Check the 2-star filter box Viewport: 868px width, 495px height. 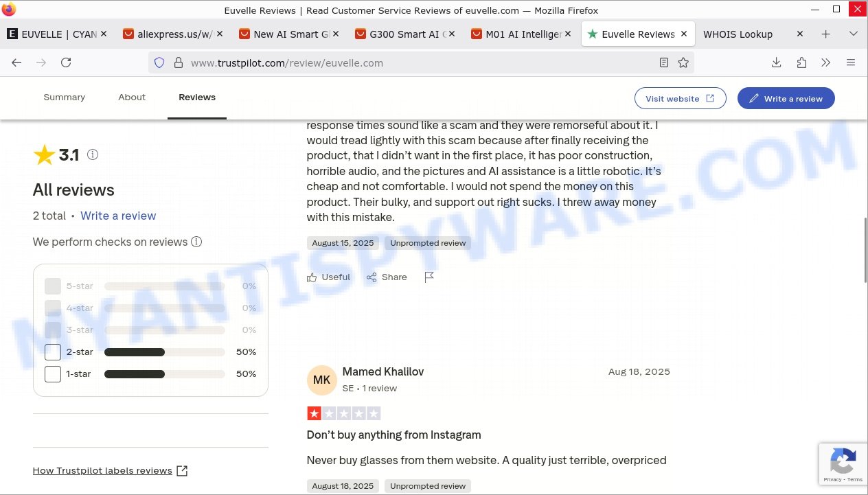point(53,352)
